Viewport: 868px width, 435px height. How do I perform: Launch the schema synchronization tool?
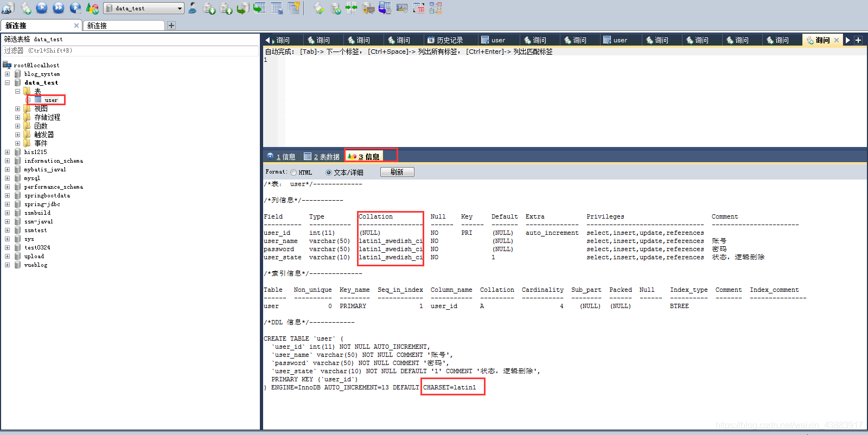pyautogui.click(x=352, y=8)
